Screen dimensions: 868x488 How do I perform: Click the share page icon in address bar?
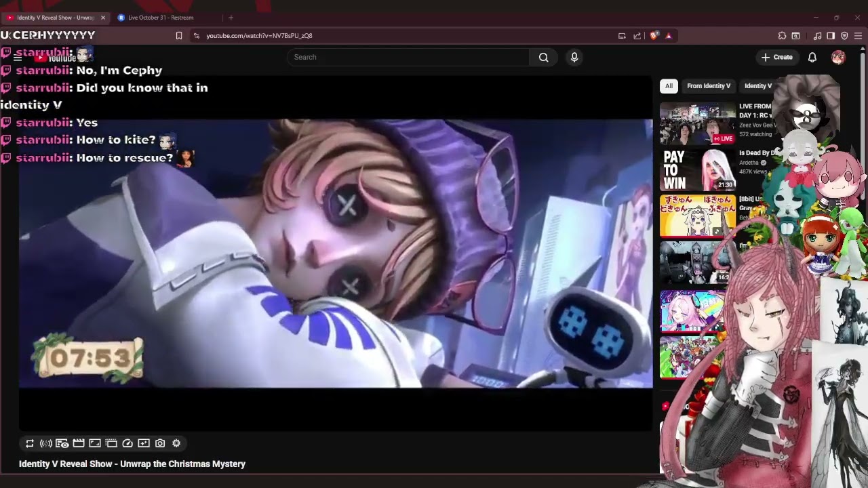pyautogui.click(x=637, y=35)
